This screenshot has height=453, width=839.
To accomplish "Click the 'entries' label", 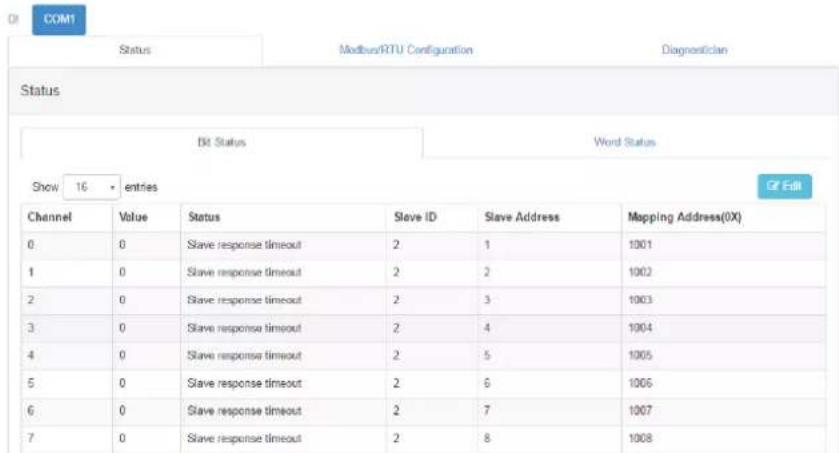I will click(x=141, y=187).
